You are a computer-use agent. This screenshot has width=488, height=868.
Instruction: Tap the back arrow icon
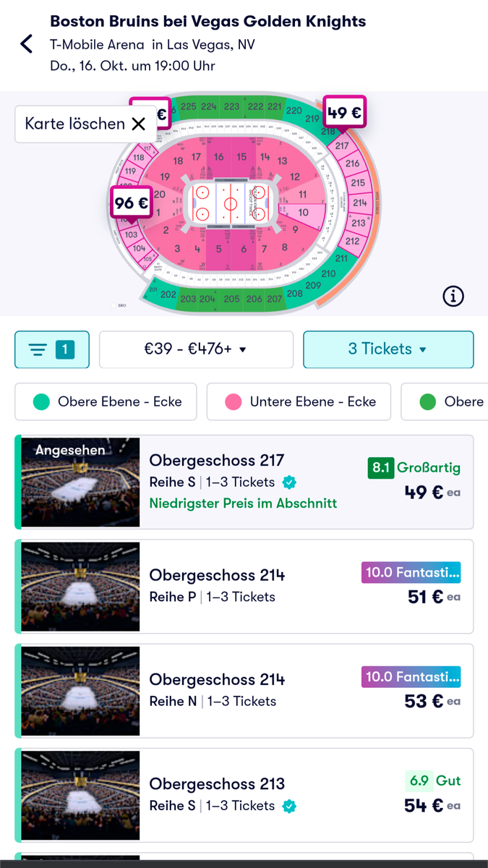(27, 44)
